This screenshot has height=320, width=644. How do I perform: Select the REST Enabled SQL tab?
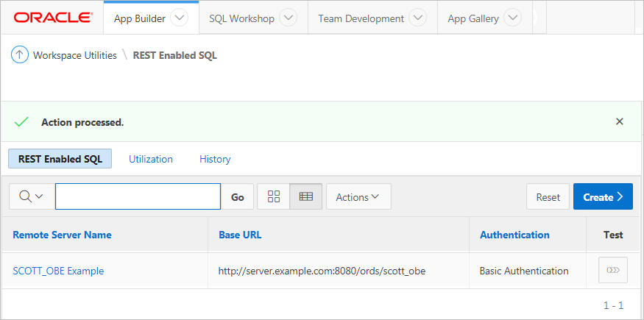coord(60,159)
